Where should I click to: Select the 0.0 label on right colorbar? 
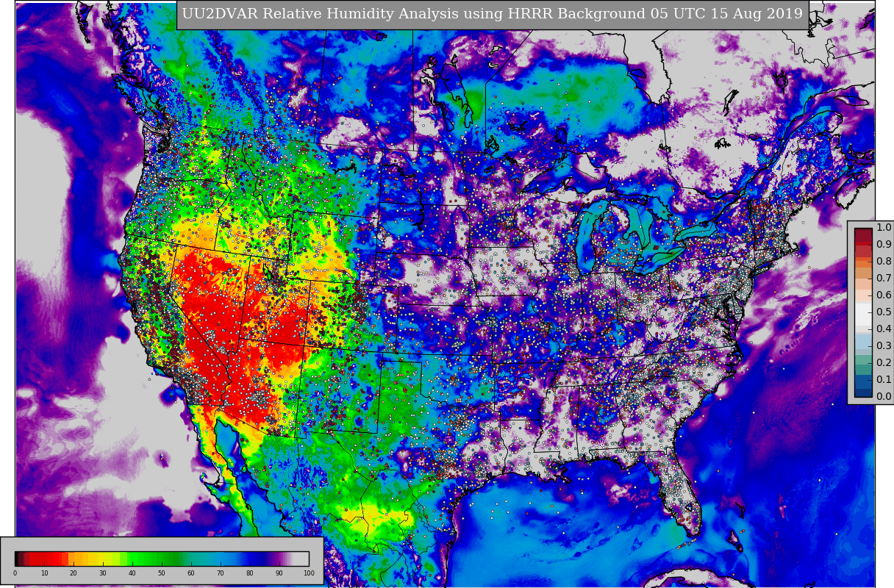[884, 396]
